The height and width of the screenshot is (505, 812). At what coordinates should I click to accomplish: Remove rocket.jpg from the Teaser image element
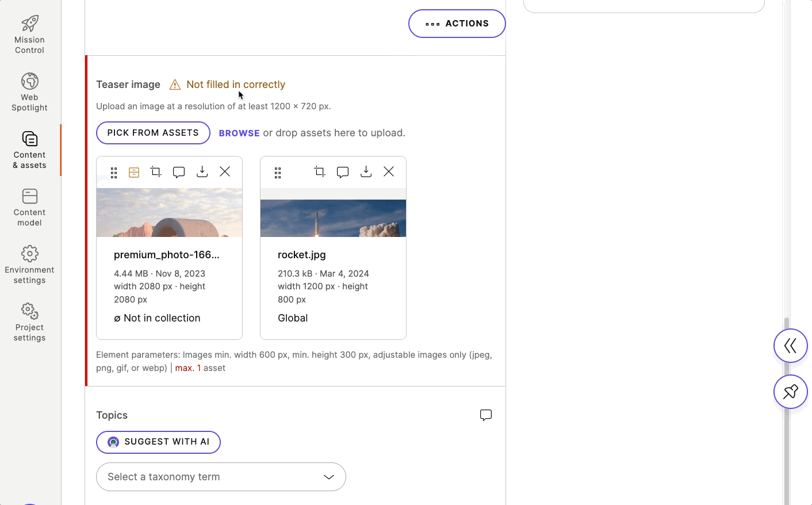pos(389,171)
